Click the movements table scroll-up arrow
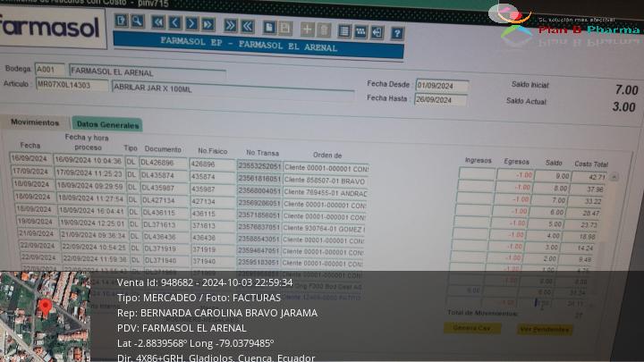644x362 pixels. 614,177
